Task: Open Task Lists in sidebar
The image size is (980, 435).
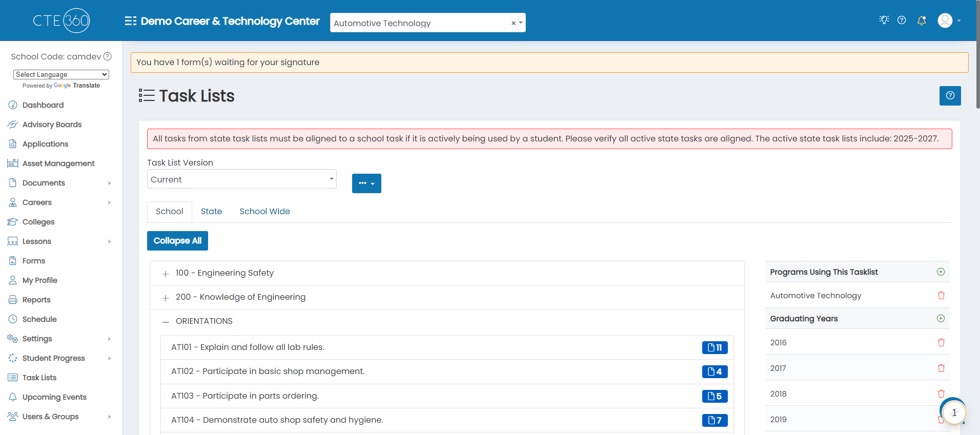Action: pos(39,378)
